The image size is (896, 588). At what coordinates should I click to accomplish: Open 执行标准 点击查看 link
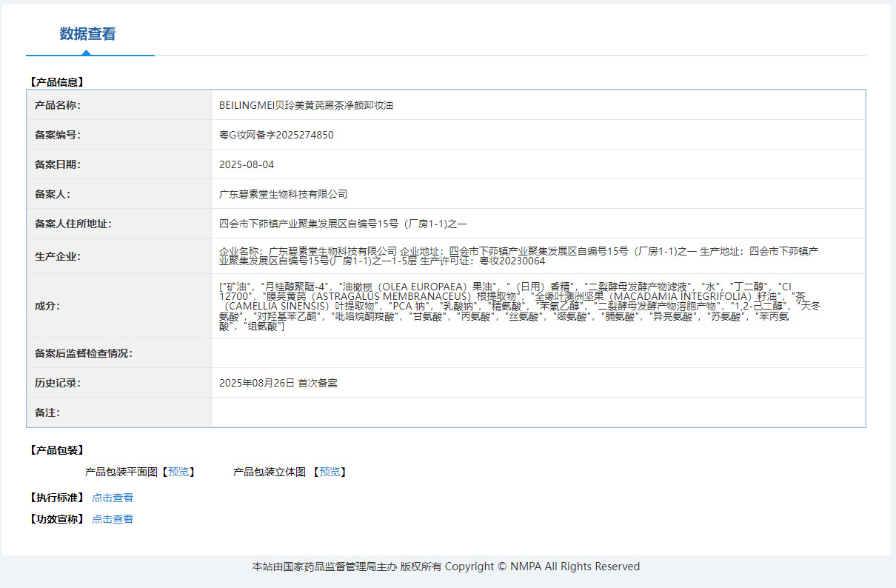[x=113, y=498]
